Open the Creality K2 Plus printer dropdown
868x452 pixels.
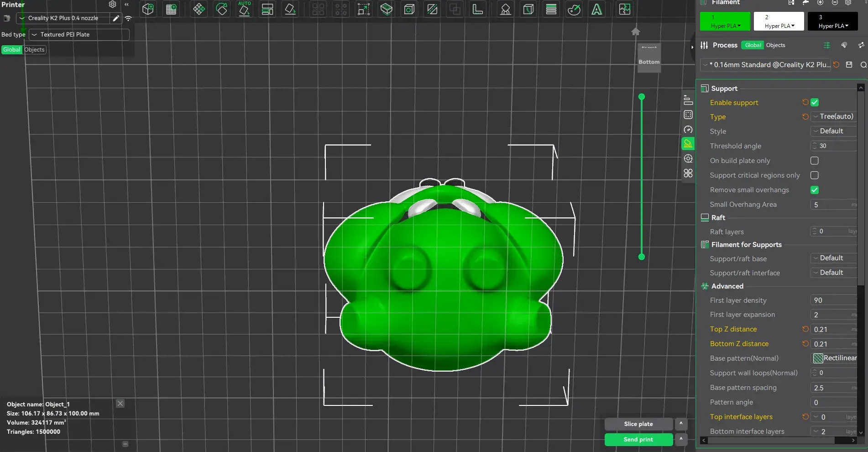pos(63,18)
